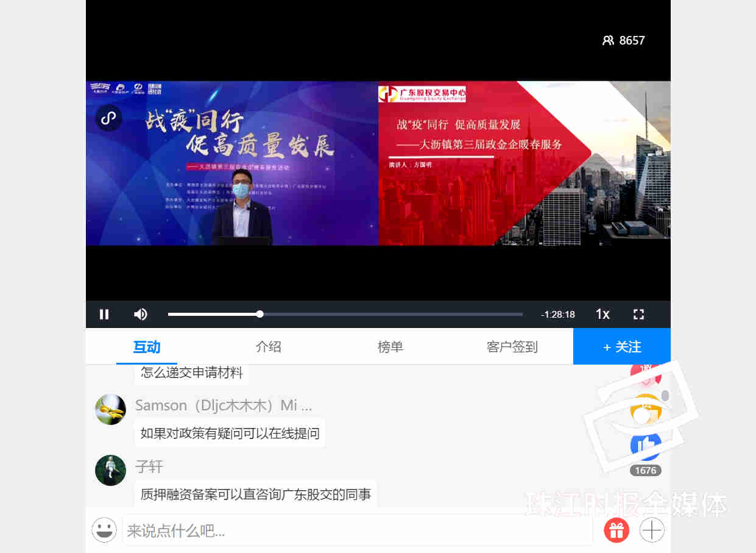Switch to the 互动 tab
Screen dimensions: 756x553
click(x=147, y=347)
